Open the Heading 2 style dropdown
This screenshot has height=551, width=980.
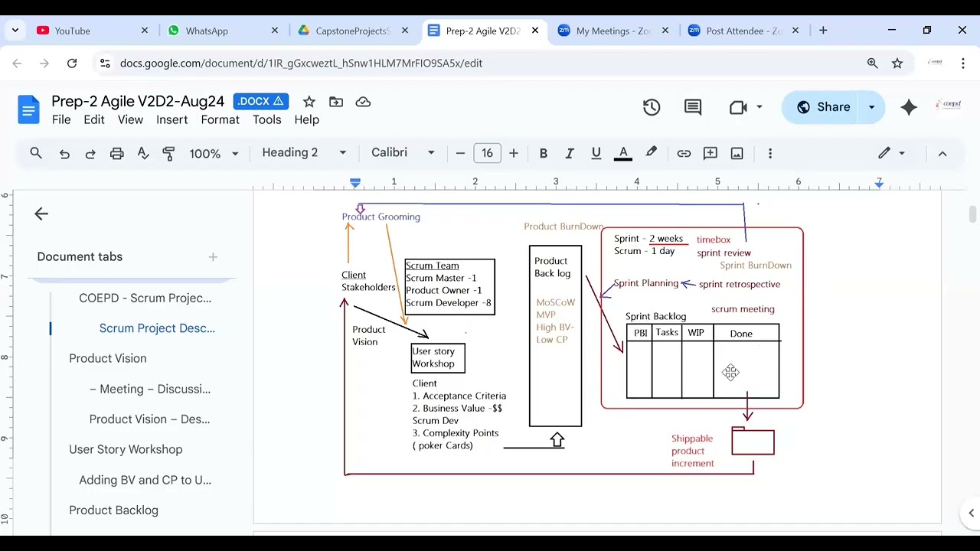[304, 153]
